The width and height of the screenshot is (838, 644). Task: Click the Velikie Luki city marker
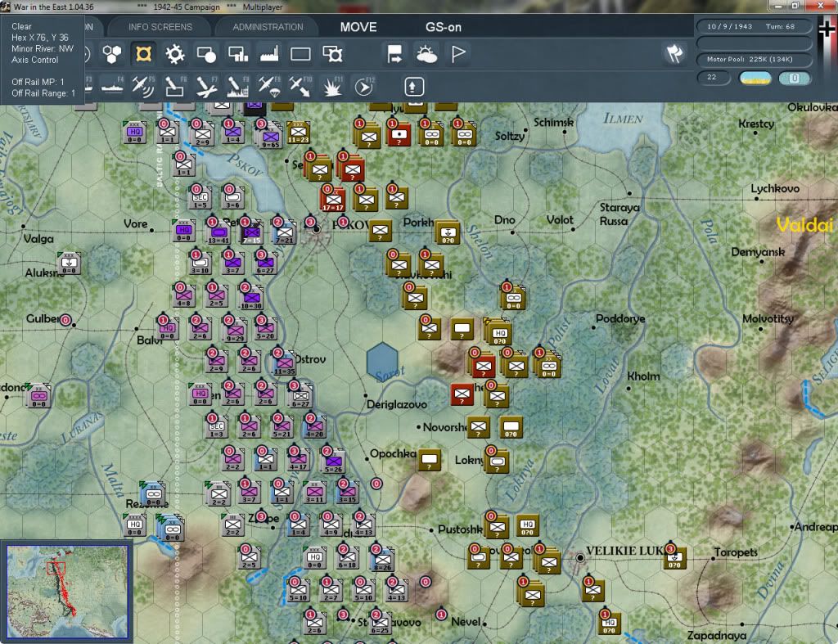(580, 558)
